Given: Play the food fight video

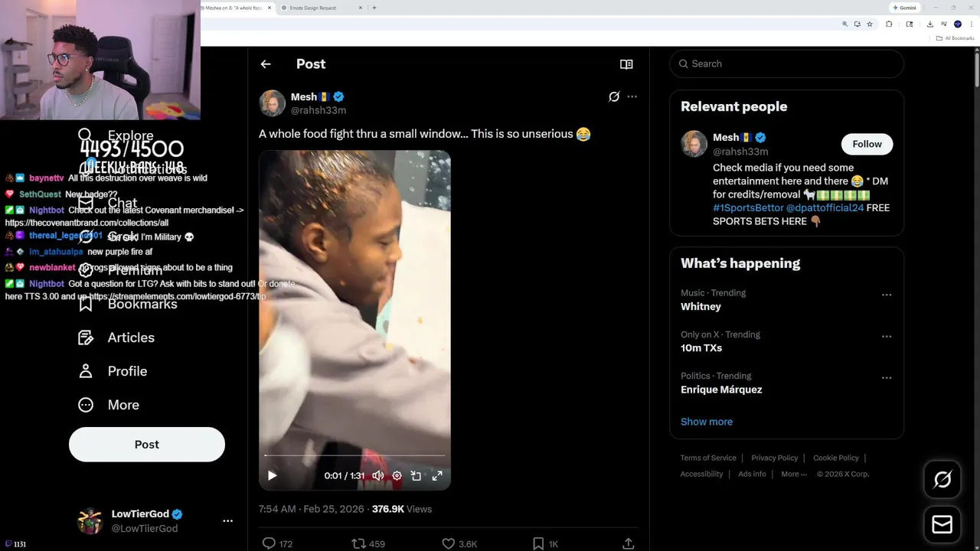Looking at the screenshot, I should tap(272, 475).
